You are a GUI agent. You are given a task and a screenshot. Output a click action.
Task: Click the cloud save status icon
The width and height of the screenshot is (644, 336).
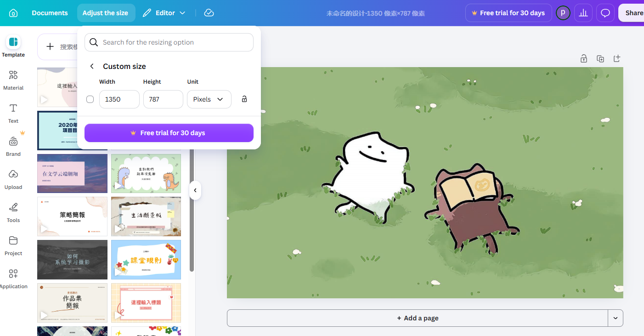click(x=209, y=13)
